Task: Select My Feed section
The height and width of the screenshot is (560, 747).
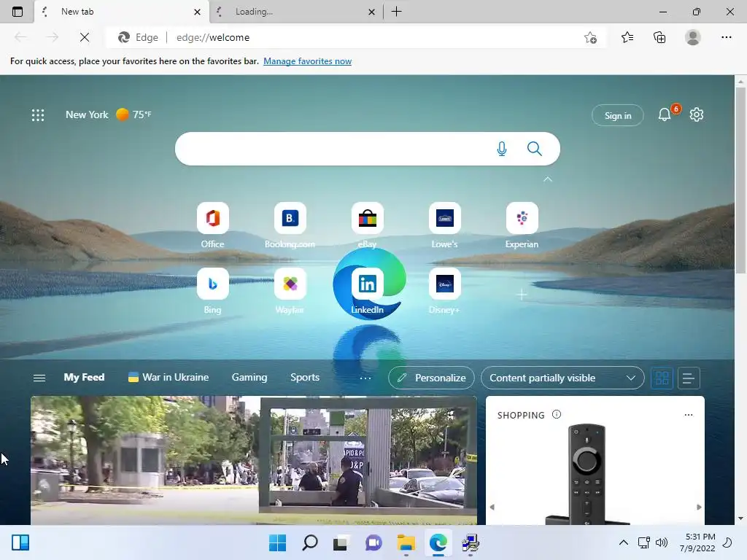Action: (85, 377)
